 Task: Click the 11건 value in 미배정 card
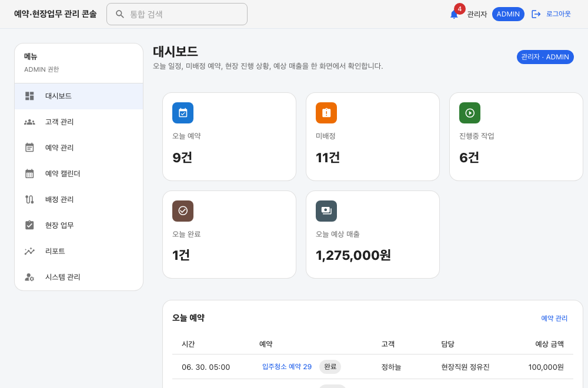328,158
